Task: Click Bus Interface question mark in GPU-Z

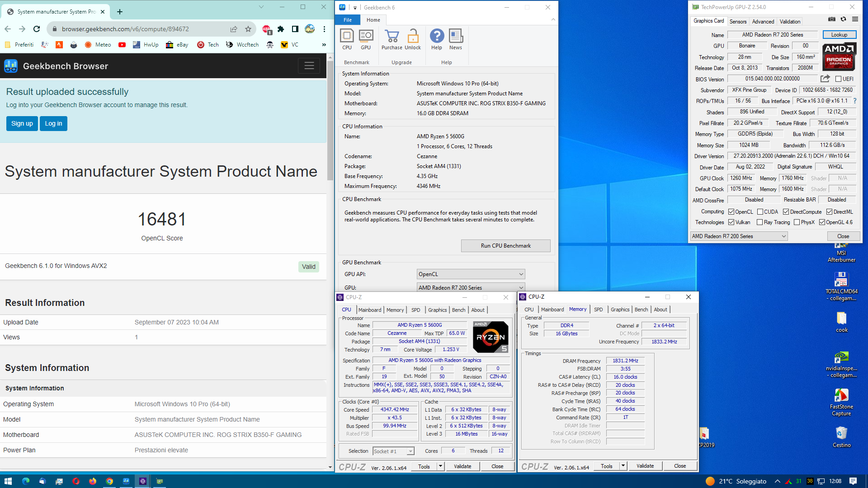Action: click(x=855, y=101)
